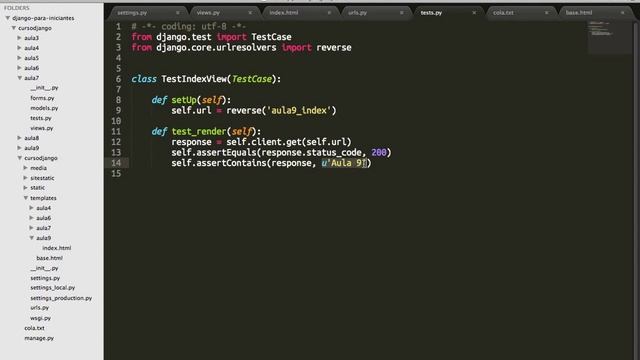Place cursor on the setUp method name
The width and height of the screenshot is (640, 360).
pyautogui.click(x=184, y=100)
